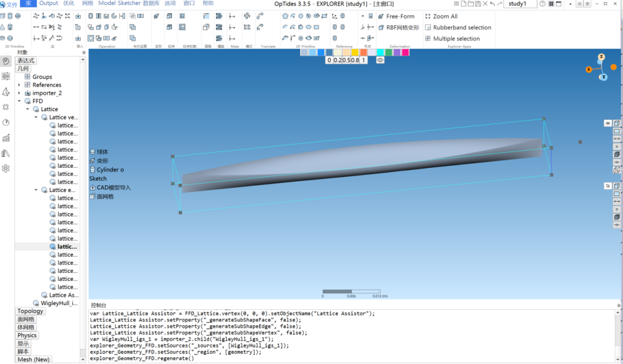Open the help question-mark icon
Screen dimensions: 623x364
pyautogui.click(x=542, y=3)
